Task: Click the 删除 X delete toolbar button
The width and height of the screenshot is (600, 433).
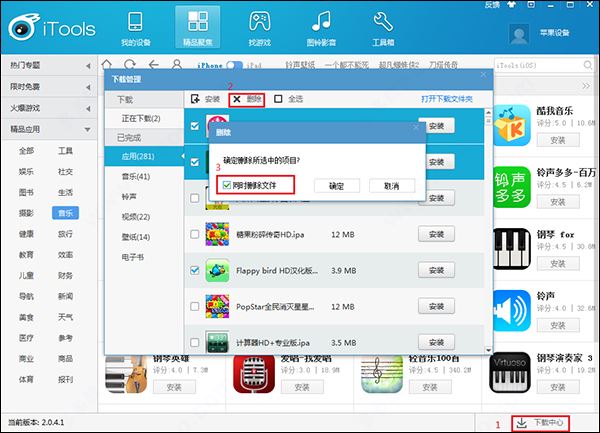Action: (x=247, y=99)
